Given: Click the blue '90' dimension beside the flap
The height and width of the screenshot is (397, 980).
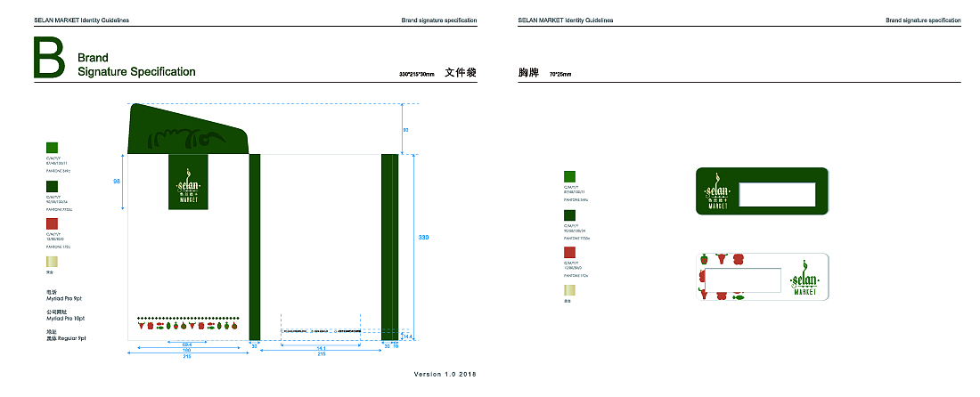Looking at the screenshot, I should (405, 130).
